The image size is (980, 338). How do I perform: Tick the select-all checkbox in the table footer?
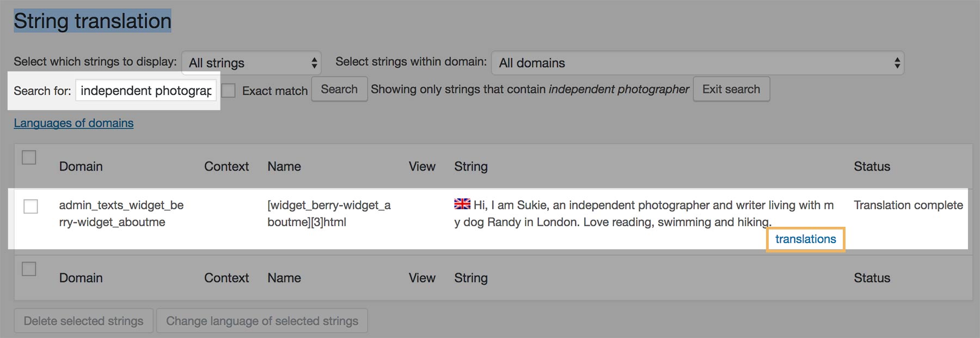click(29, 269)
